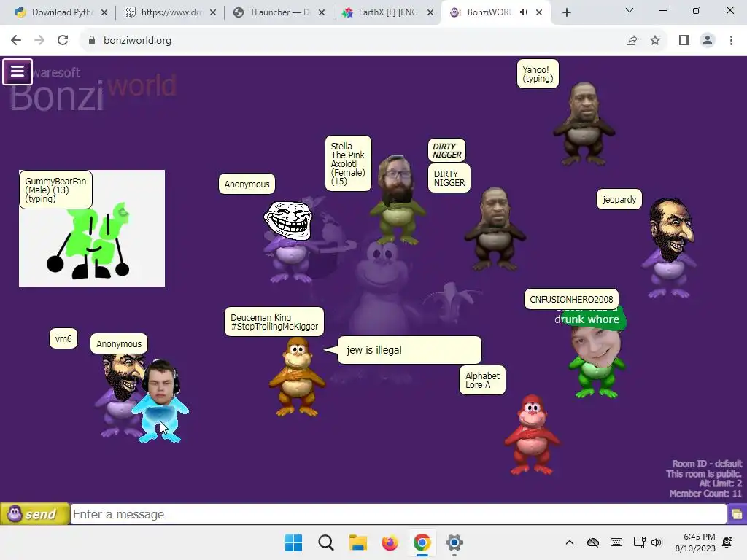Click the red Bonzi below Alphabet Lore A
Viewport: 747px width, 560px height.
coord(532,435)
